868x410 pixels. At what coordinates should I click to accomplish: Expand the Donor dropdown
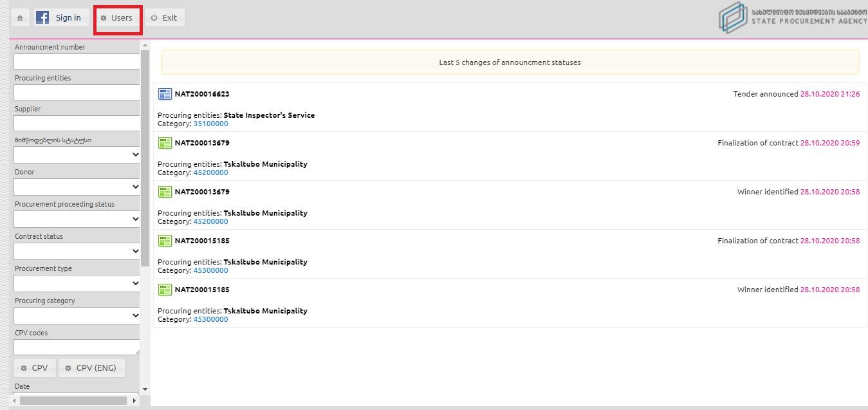pyautogui.click(x=77, y=187)
